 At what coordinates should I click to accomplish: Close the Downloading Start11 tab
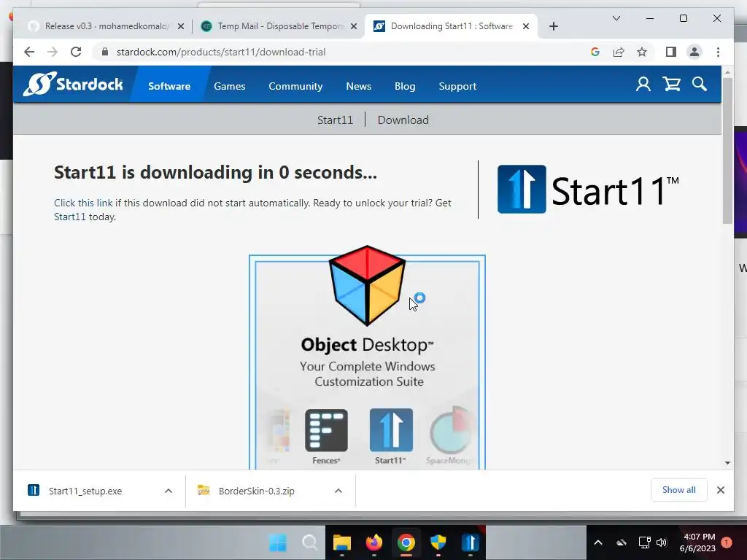[x=525, y=26]
